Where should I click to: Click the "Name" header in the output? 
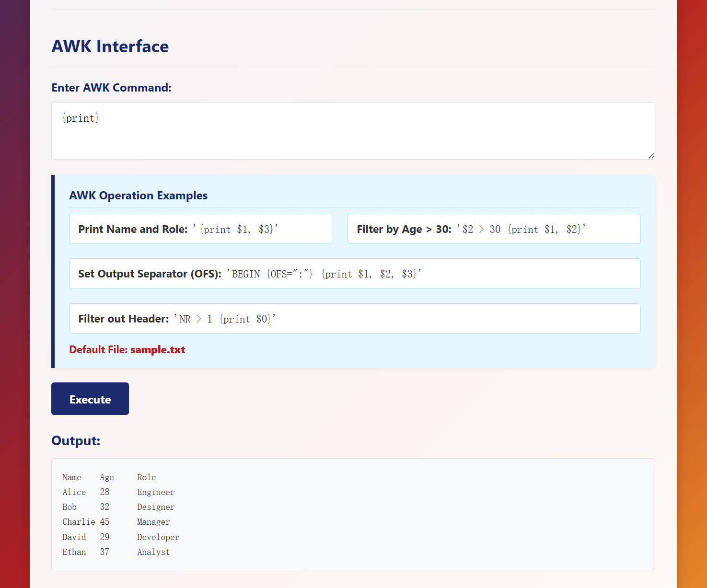(72, 477)
